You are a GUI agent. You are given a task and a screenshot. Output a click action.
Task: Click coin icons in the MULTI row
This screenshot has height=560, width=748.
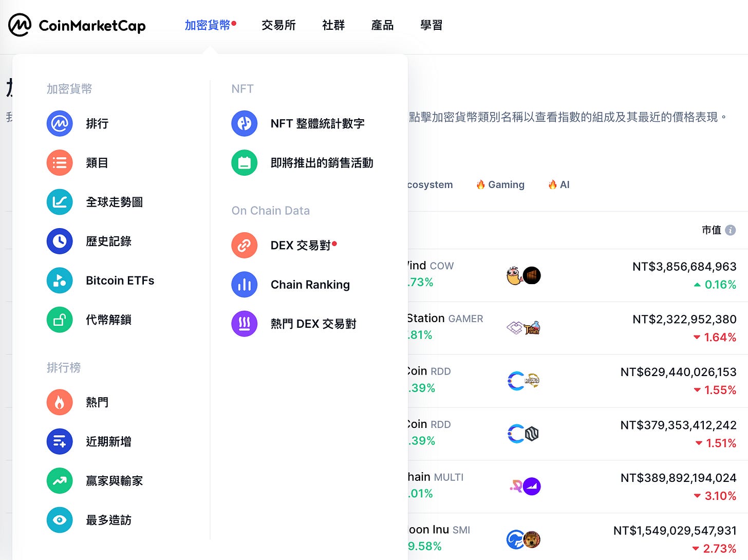pos(525,486)
